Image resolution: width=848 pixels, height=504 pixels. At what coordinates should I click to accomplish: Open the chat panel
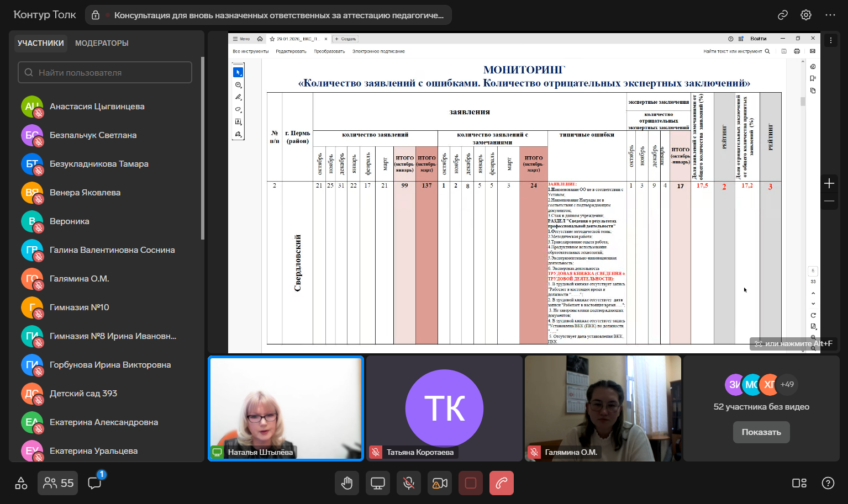[x=94, y=483]
